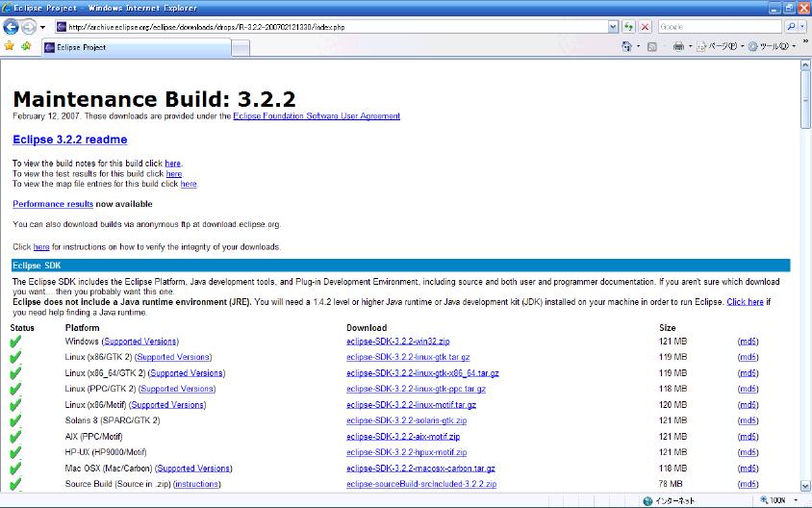812x508 pixels.
Task: Print the page with the printer icon
Action: (x=678, y=46)
